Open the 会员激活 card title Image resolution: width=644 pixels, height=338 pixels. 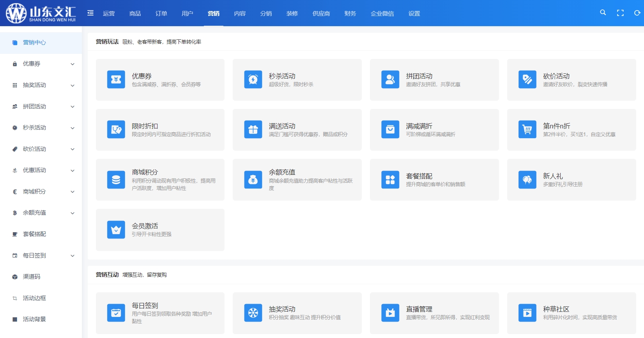tap(145, 226)
